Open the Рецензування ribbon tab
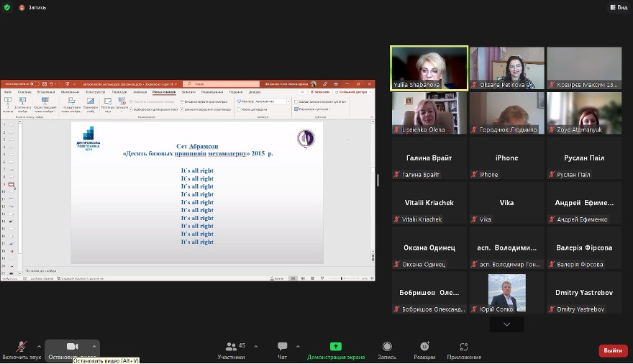This screenshot has height=364, width=633. click(x=212, y=92)
